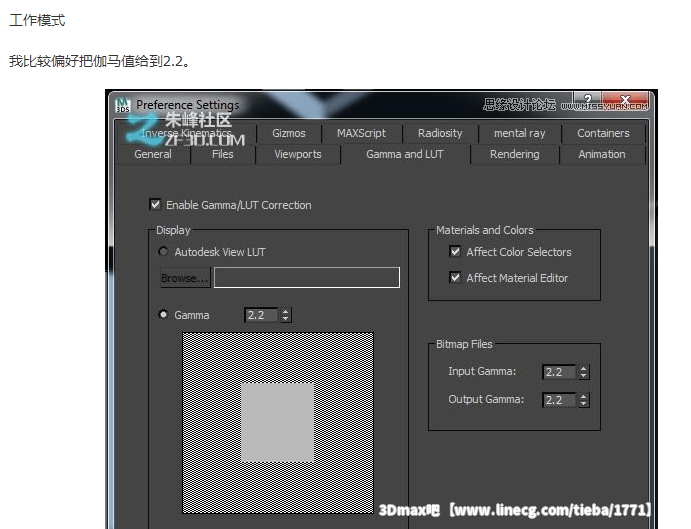Image resolution: width=691 pixels, height=529 pixels.
Task: Switch to the Animation tab
Action: pyautogui.click(x=602, y=154)
